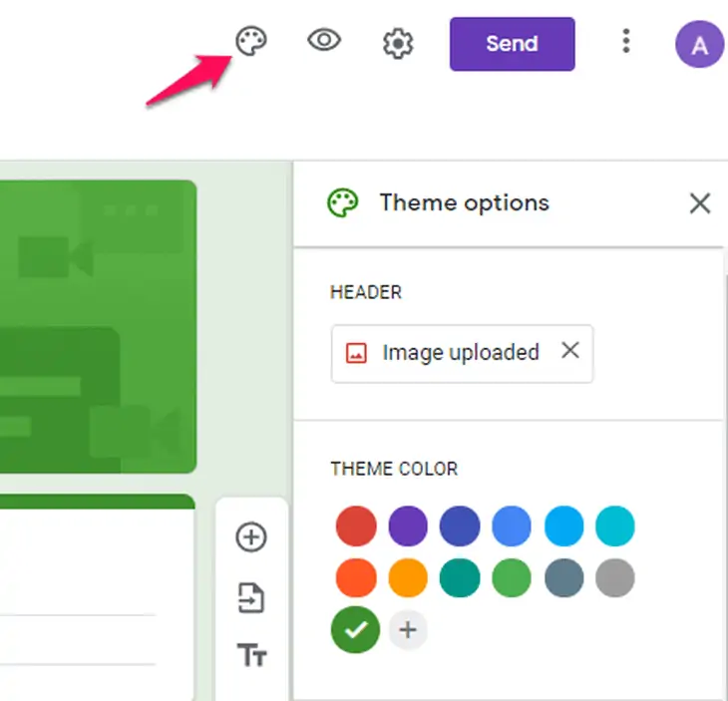Screen dimensions: 728x701
Task: Select the grey theme color
Action: tap(614, 578)
